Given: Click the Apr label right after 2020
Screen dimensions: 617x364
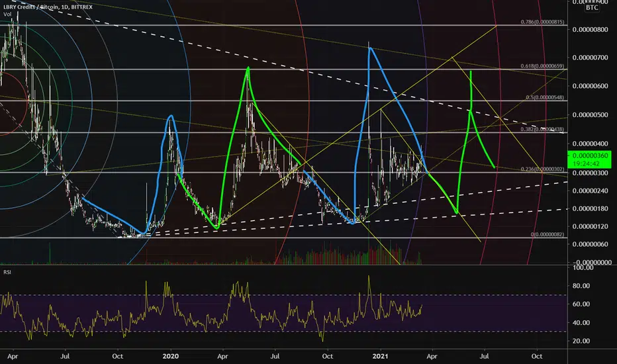Looking at the screenshot, I should coord(222,356).
